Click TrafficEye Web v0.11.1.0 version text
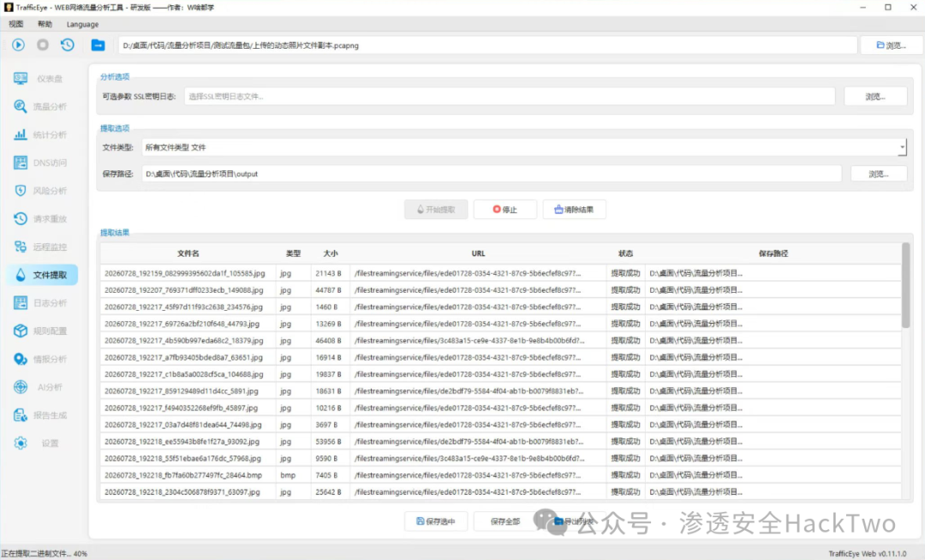The width and height of the screenshot is (925, 560). (x=867, y=553)
